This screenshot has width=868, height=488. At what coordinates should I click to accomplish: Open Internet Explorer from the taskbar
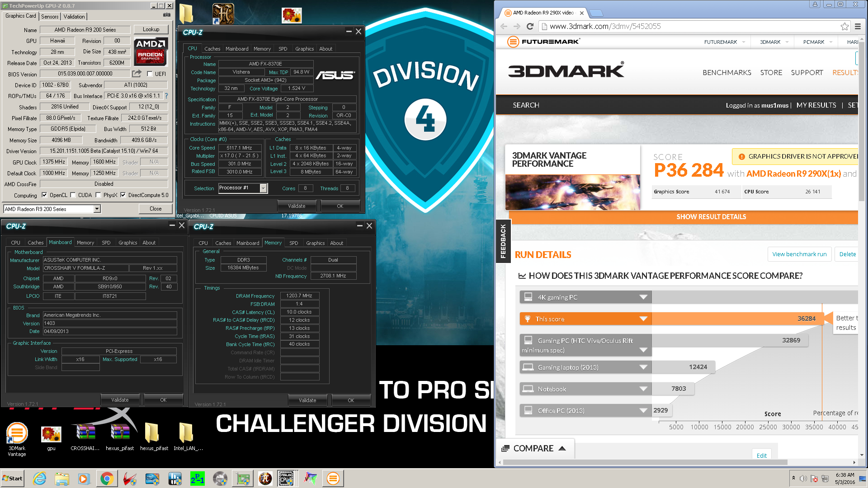[x=39, y=479]
